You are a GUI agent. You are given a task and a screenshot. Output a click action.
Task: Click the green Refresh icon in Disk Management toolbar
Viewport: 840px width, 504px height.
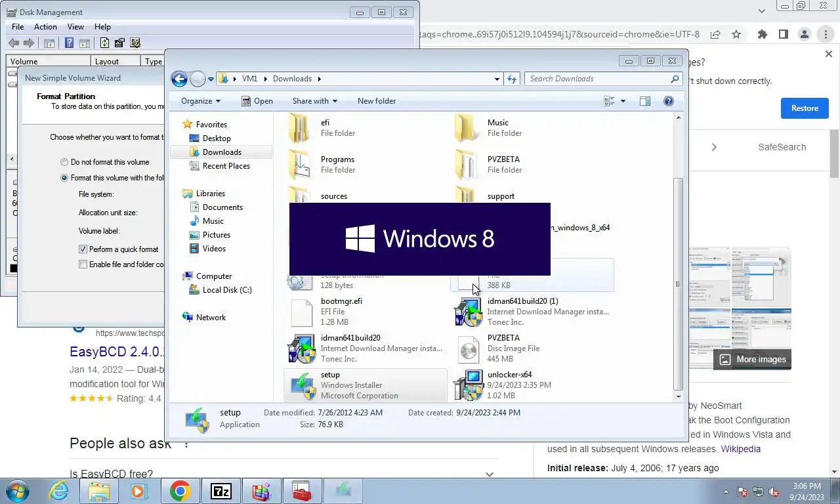pos(104,43)
